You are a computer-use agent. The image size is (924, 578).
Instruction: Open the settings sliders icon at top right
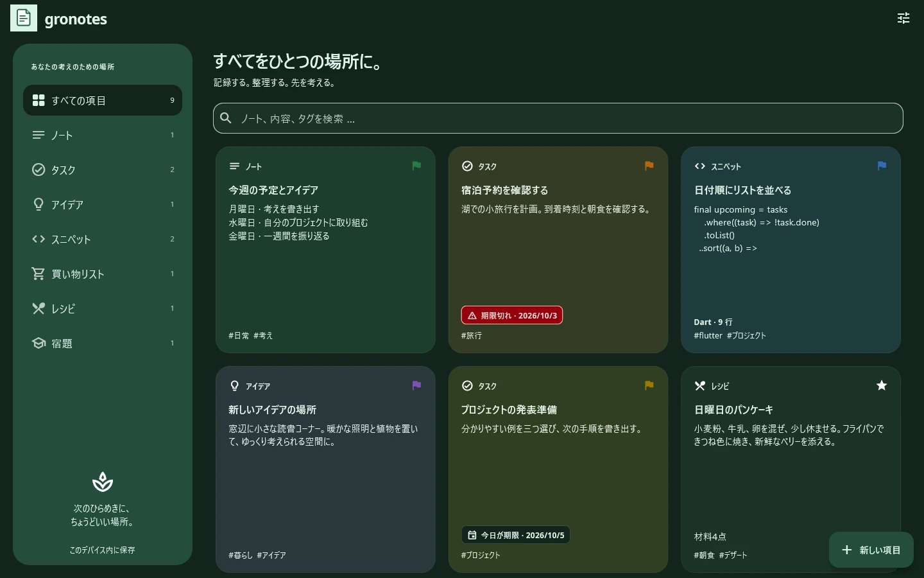tap(903, 18)
